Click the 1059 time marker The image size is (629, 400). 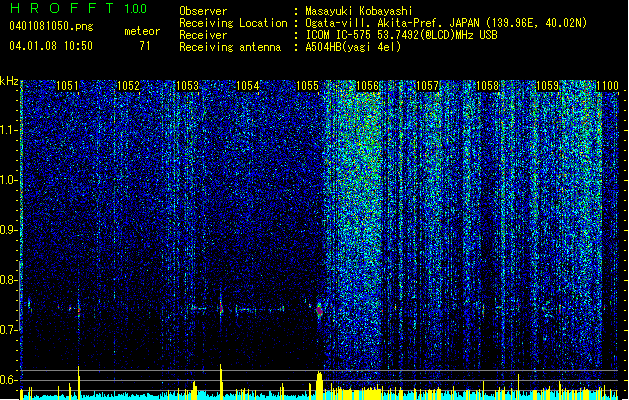click(547, 86)
